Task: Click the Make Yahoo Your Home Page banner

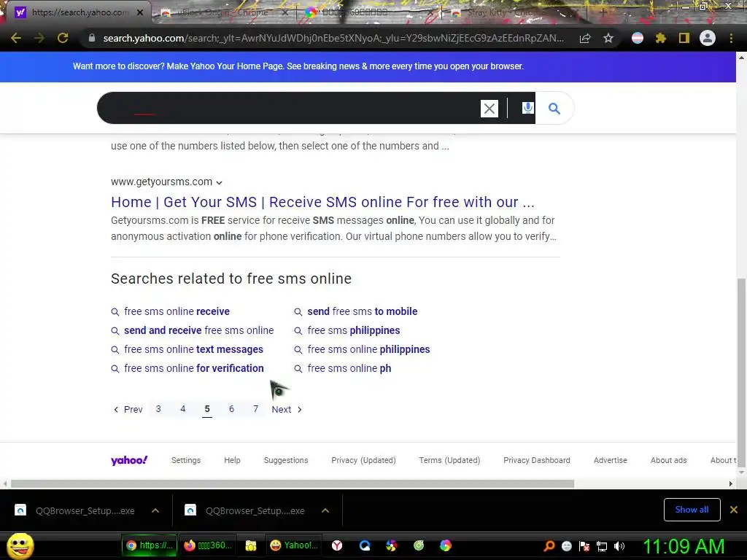Action: pos(298,66)
